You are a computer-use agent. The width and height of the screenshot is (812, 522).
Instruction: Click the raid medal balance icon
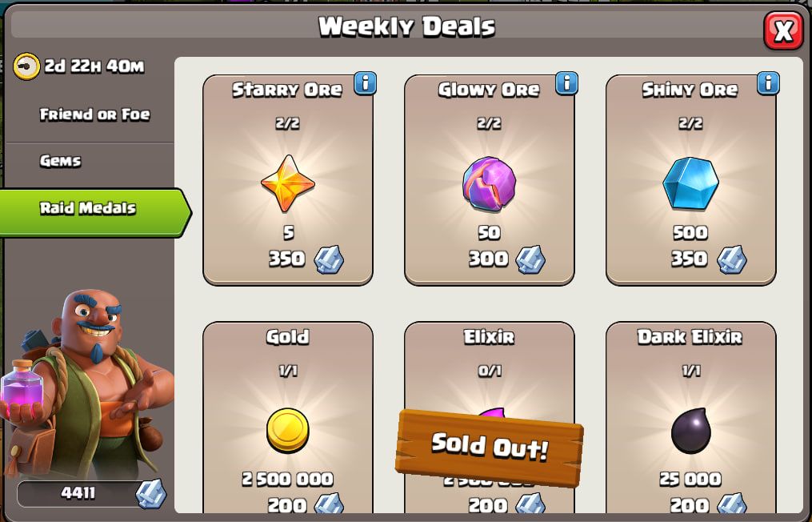coord(151,493)
